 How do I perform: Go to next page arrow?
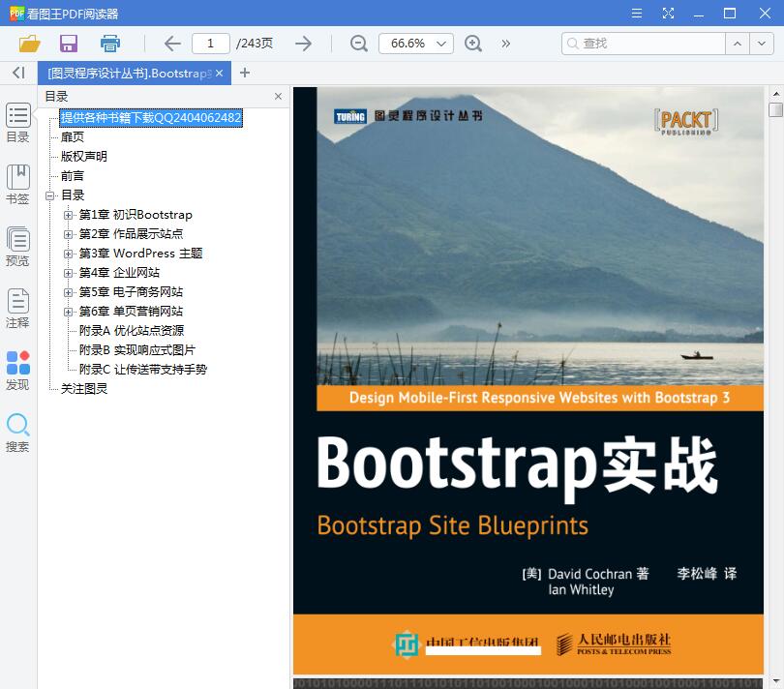click(303, 44)
